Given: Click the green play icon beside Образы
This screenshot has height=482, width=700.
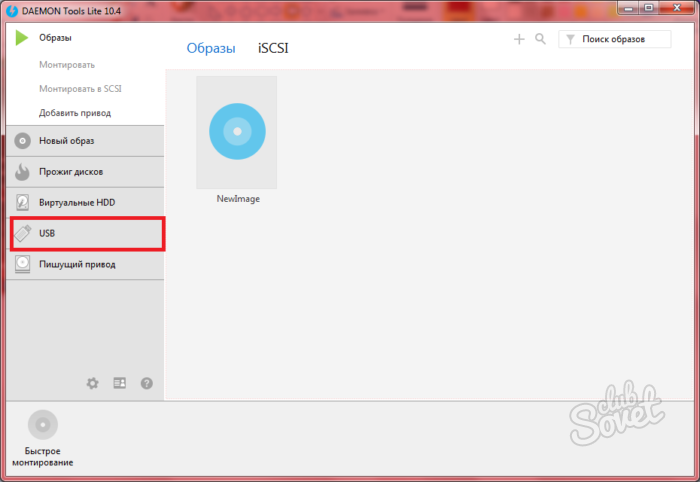Looking at the screenshot, I should coord(22,38).
